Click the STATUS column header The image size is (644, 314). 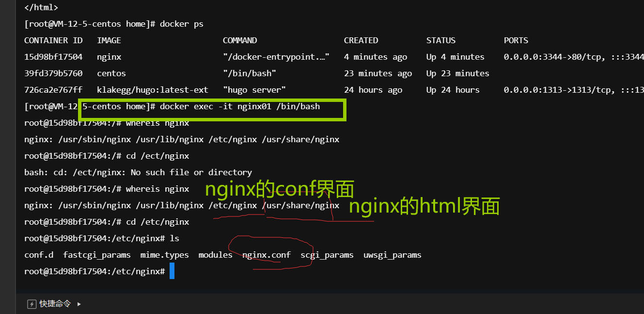[x=441, y=40]
